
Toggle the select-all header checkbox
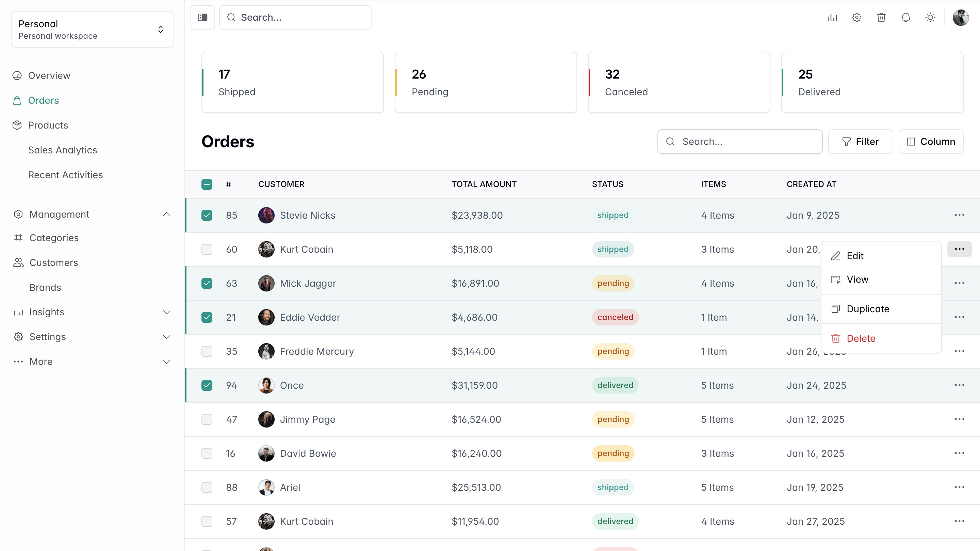207,184
